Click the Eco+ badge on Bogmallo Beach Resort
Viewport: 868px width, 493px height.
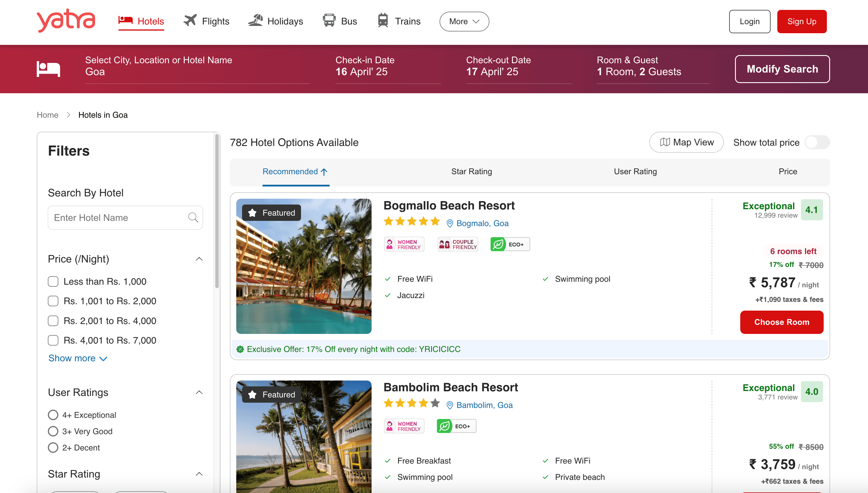[510, 244]
